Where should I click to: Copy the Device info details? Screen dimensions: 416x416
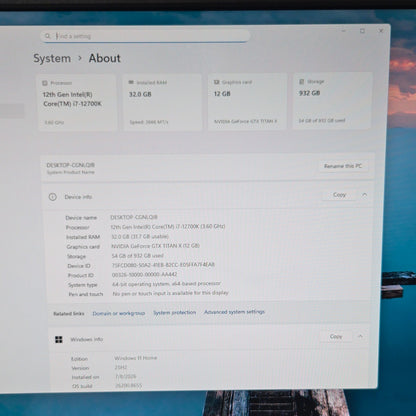(339, 195)
